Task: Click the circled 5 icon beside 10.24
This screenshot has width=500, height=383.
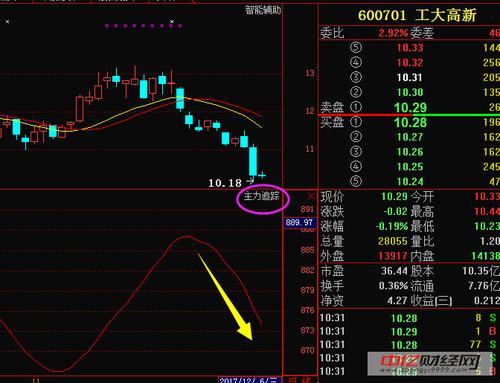Action: (356, 181)
